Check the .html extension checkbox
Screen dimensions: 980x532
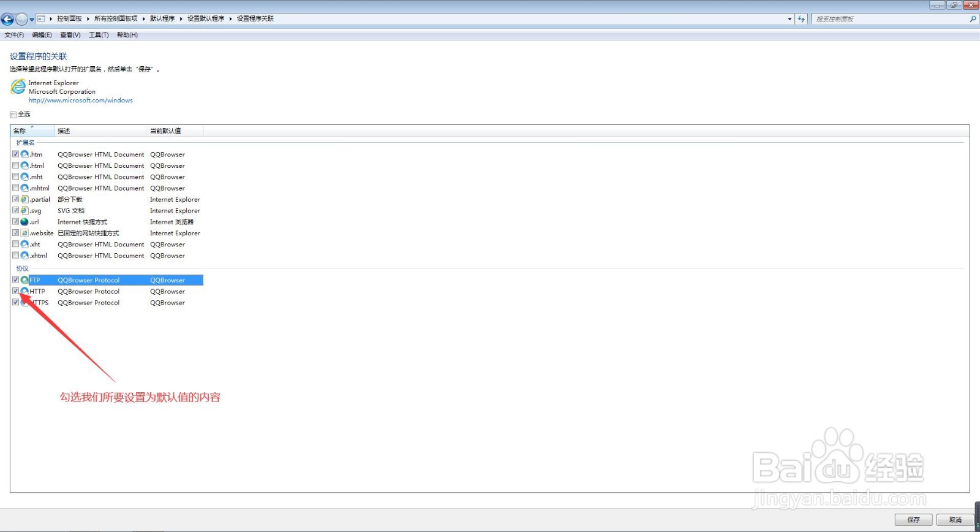point(15,165)
